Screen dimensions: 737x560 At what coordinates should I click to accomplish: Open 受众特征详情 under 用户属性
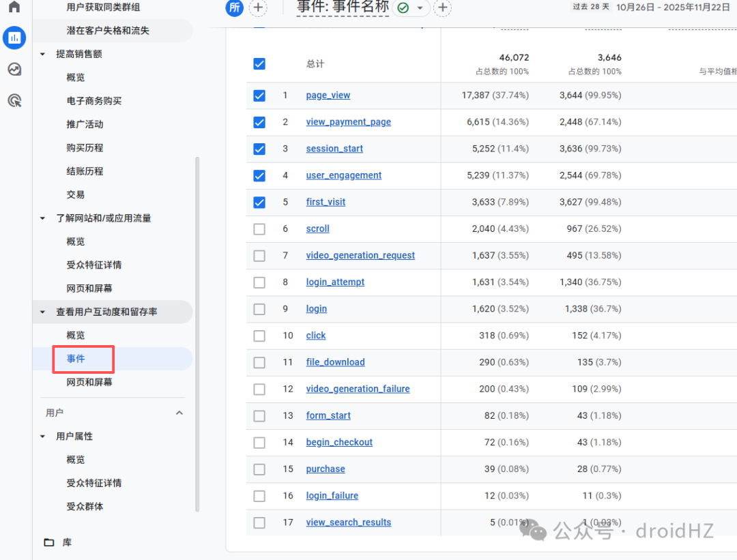(x=94, y=483)
